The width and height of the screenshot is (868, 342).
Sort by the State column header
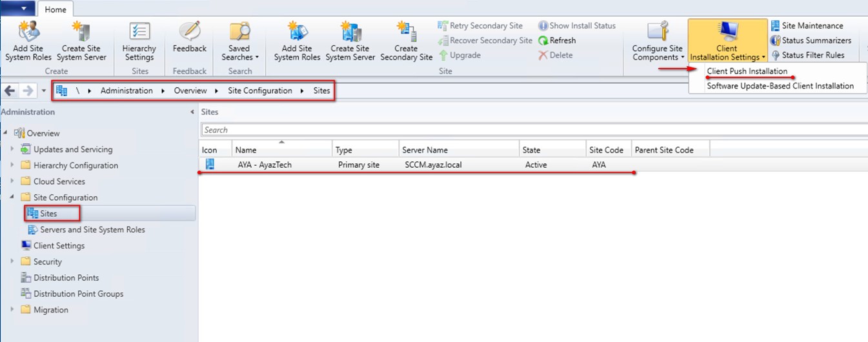(553, 150)
